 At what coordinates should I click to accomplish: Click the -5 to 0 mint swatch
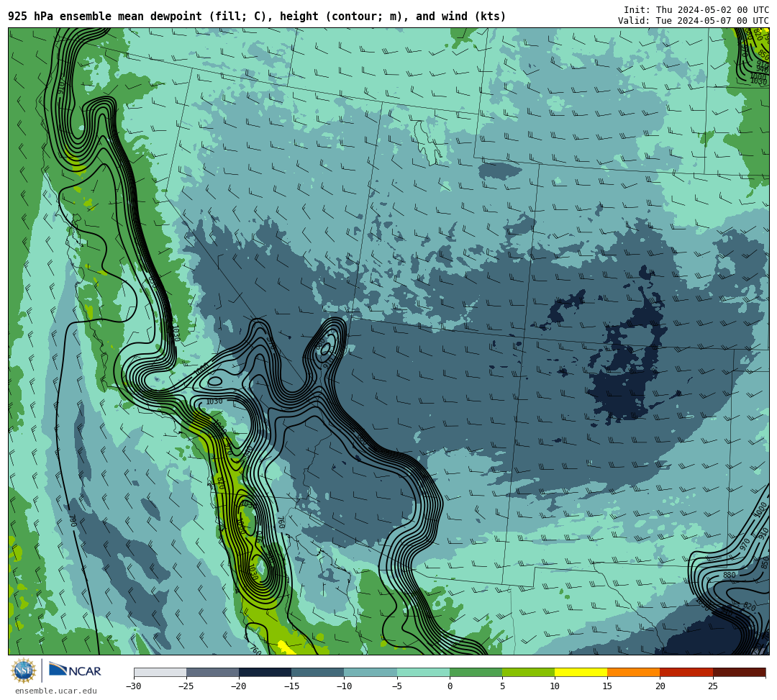pos(423,672)
